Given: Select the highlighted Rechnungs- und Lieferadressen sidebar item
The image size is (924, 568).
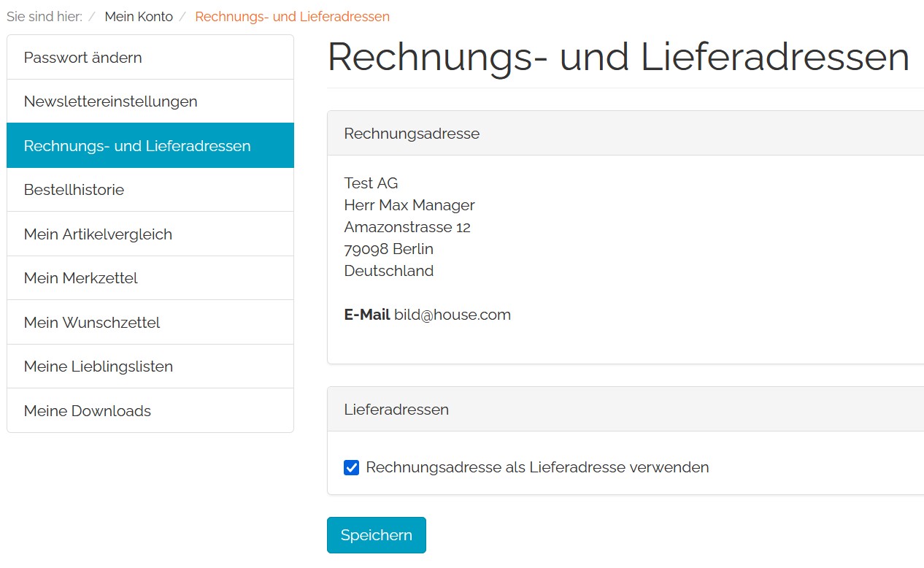Looking at the screenshot, I should click(137, 146).
